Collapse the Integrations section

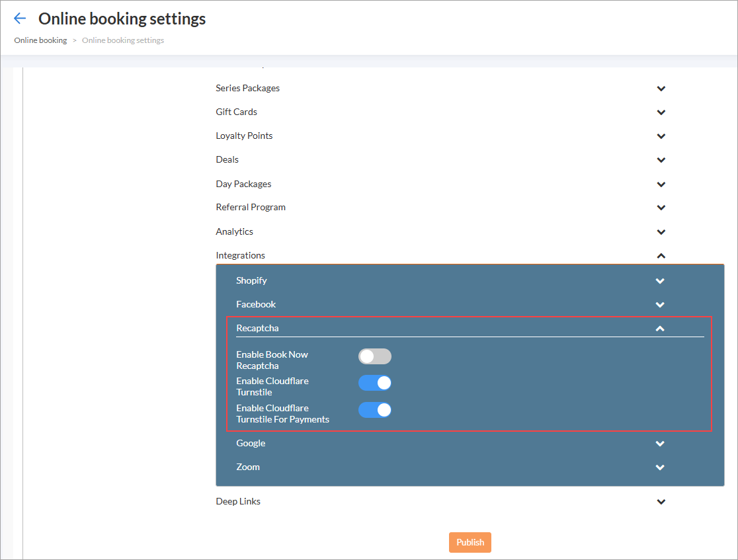661,256
